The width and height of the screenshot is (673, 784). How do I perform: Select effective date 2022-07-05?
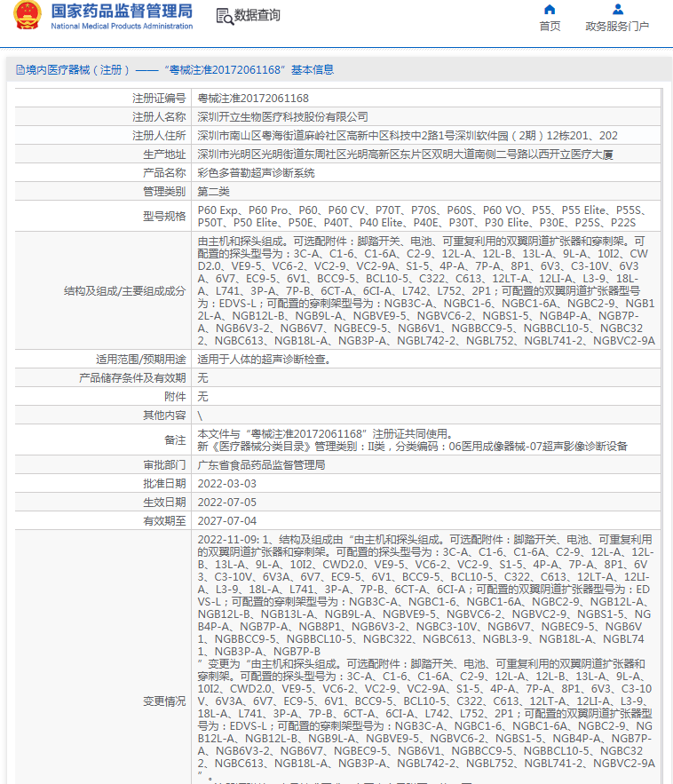pyautogui.click(x=227, y=502)
